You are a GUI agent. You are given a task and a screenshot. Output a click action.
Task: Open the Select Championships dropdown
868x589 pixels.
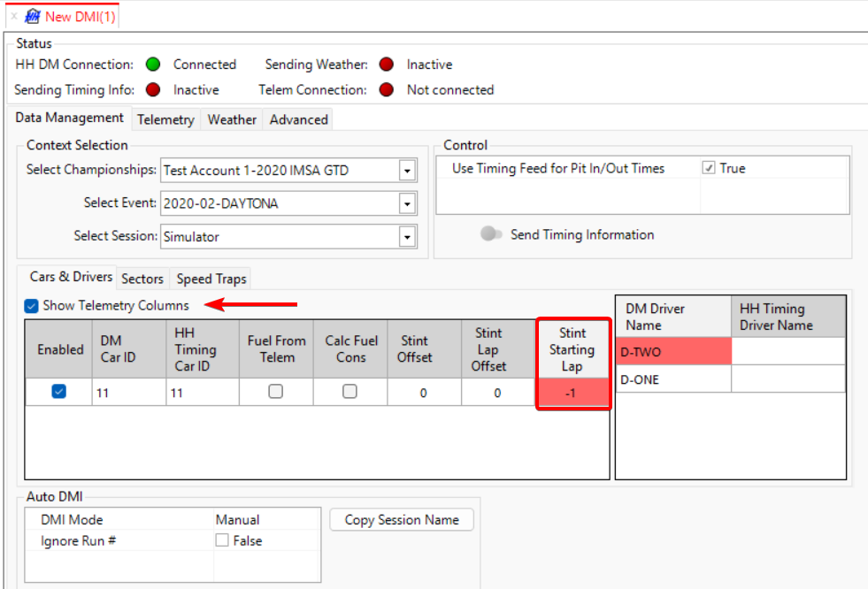pos(407,171)
